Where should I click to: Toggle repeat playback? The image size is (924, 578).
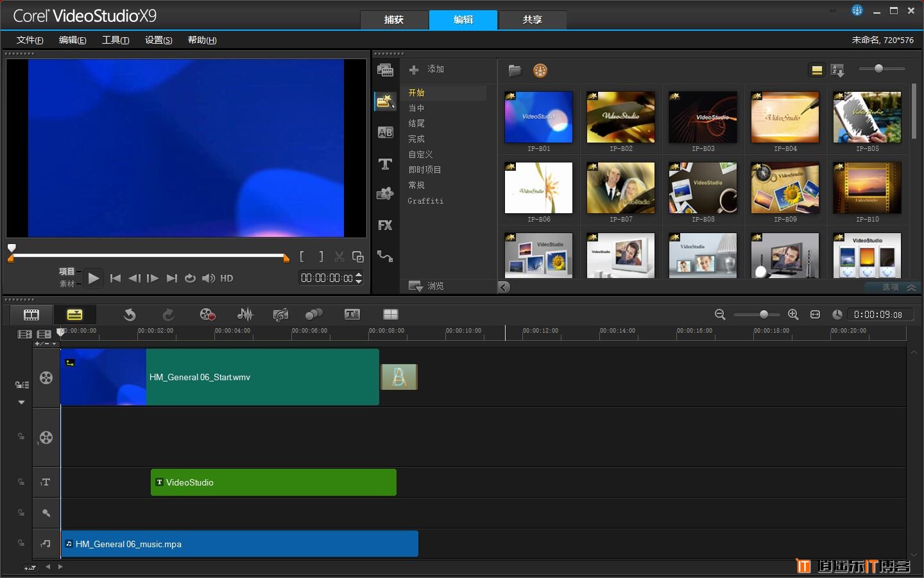[190, 278]
